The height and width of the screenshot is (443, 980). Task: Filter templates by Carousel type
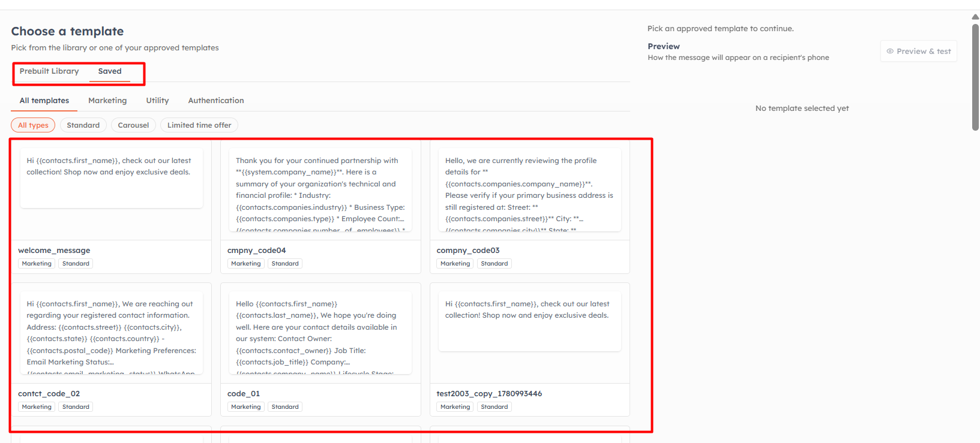(x=133, y=125)
